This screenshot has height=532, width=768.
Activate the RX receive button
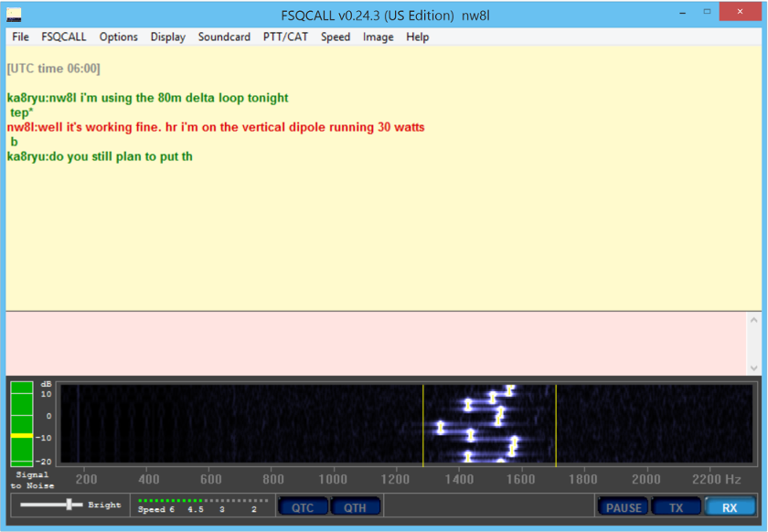730,507
